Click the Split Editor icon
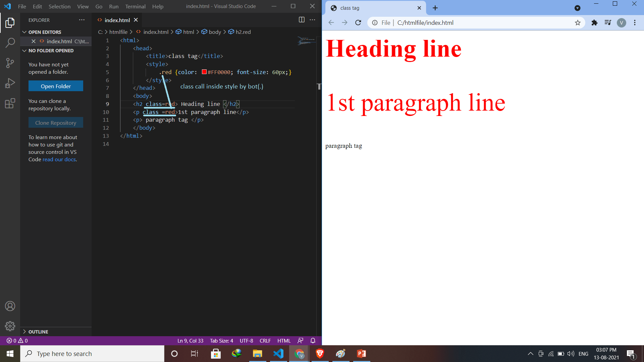Image resolution: width=644 pixels, height=362 pixels. [x=302, y=20]
